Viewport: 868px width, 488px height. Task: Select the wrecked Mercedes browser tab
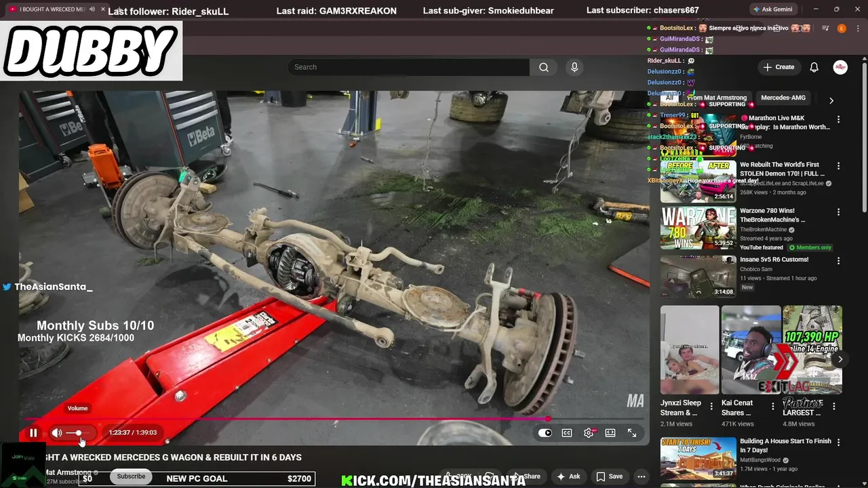coord(53,9)
